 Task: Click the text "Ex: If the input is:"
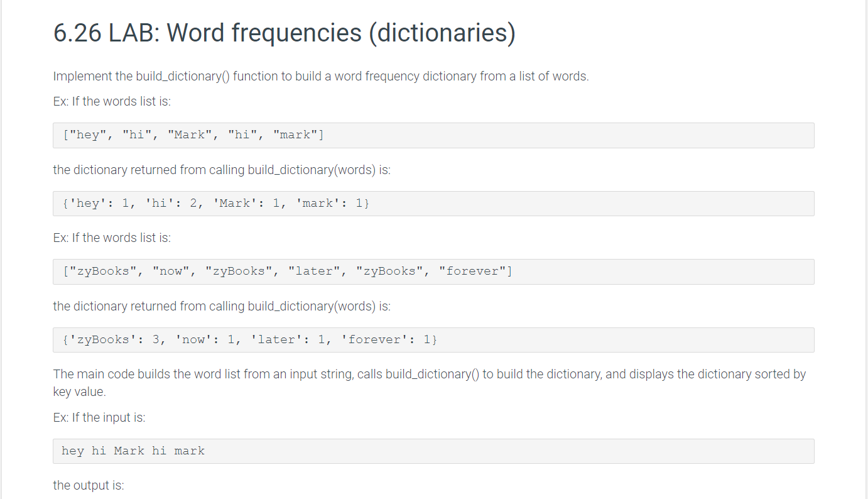point(99,417)
